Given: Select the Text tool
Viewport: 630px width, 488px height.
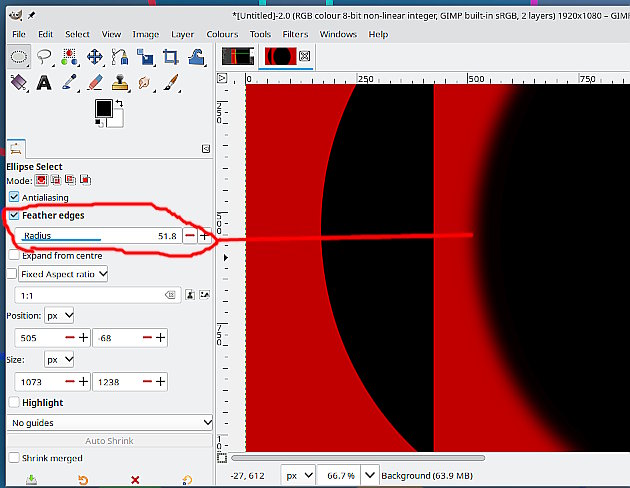Looking at the screenshot, I should coord(44,83).
